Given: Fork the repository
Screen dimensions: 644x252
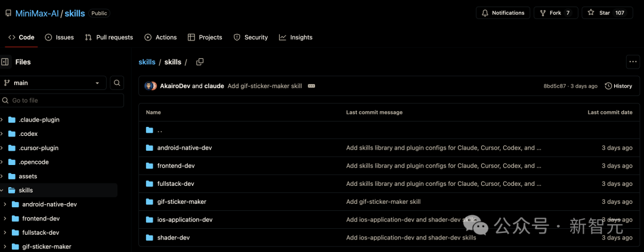Looking at the screenshot, I should tap(555, 13).
